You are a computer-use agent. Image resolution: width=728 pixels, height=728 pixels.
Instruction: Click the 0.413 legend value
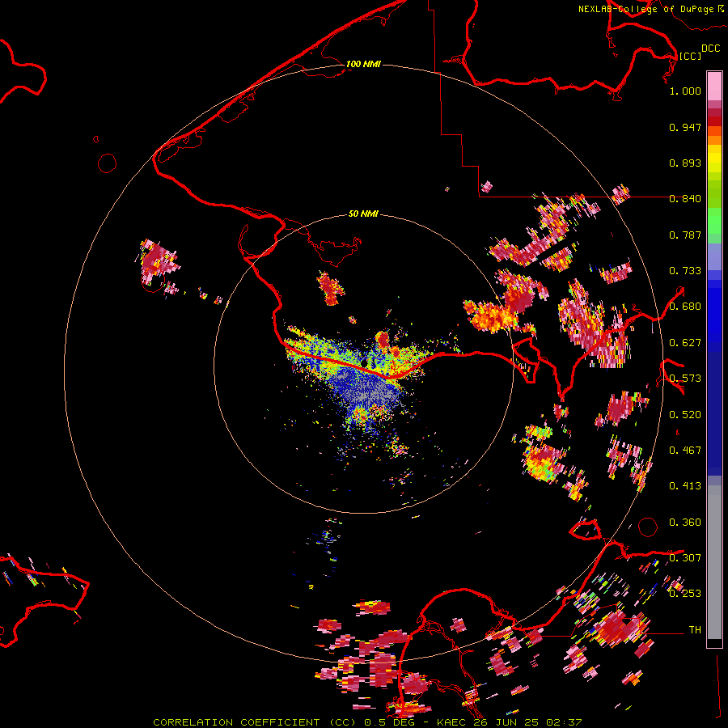point(685,486)
